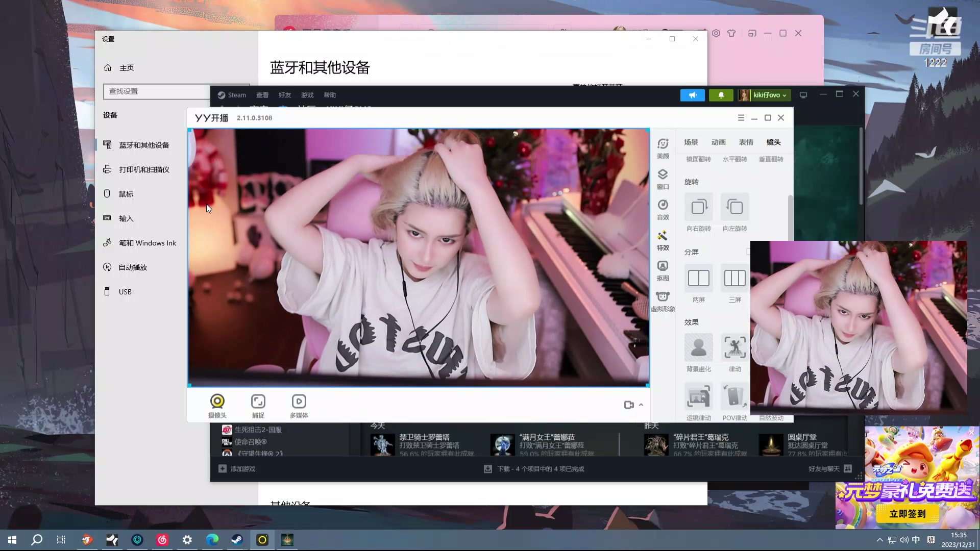This screenshot has height=551, width=980.
Task: Open Windows Start menu
Action: [x=12, y=540]
